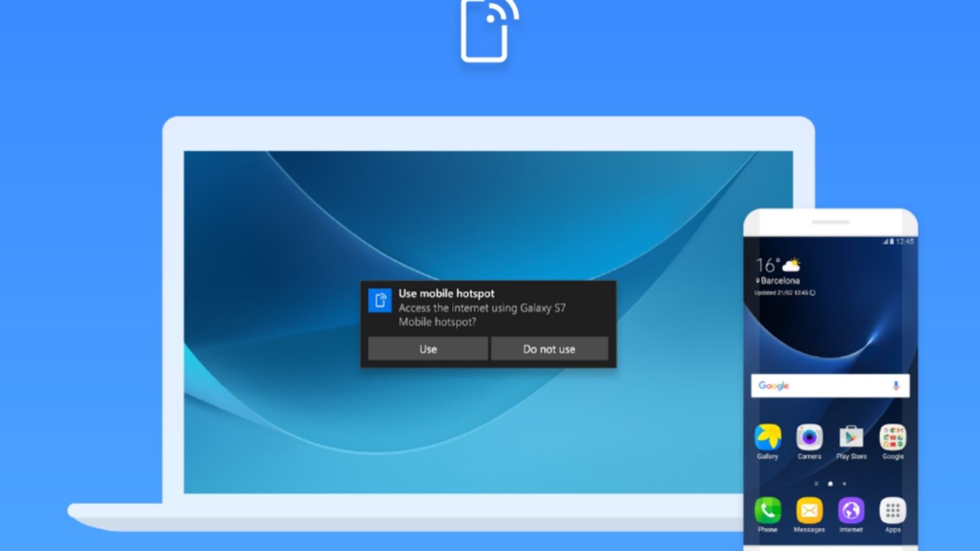Screen dimensions: 980x551
Task: Open the Gallery app on the phone
Action: pyautogui.click(x=767, y=438)
